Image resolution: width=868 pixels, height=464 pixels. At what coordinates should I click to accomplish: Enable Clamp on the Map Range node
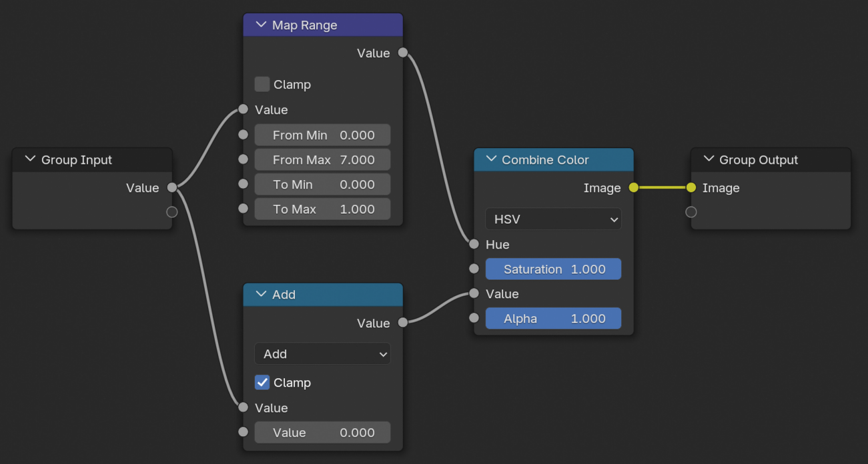(x=262, y=84)
